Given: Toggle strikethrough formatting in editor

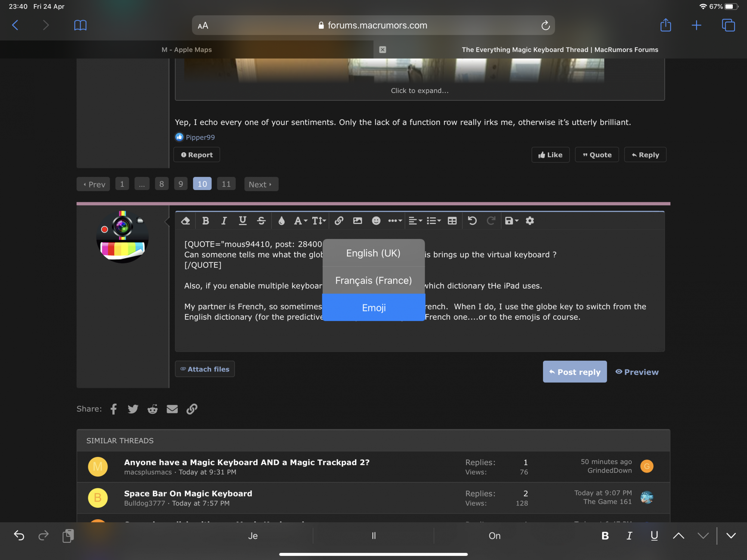Looking at the screenshot, I should 261,221.
